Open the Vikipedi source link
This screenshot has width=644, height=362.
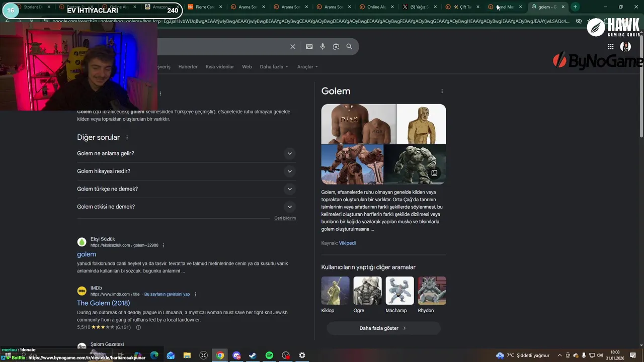(x=347, y=243)
